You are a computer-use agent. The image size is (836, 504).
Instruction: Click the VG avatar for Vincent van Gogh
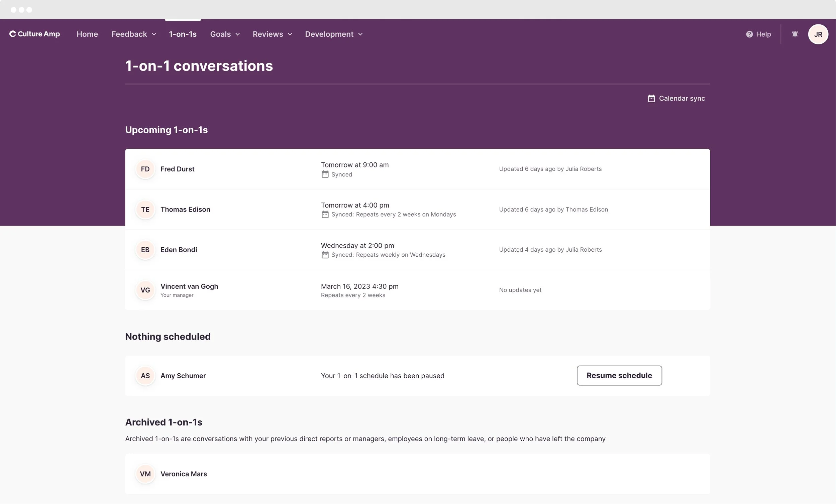point(145,290)
